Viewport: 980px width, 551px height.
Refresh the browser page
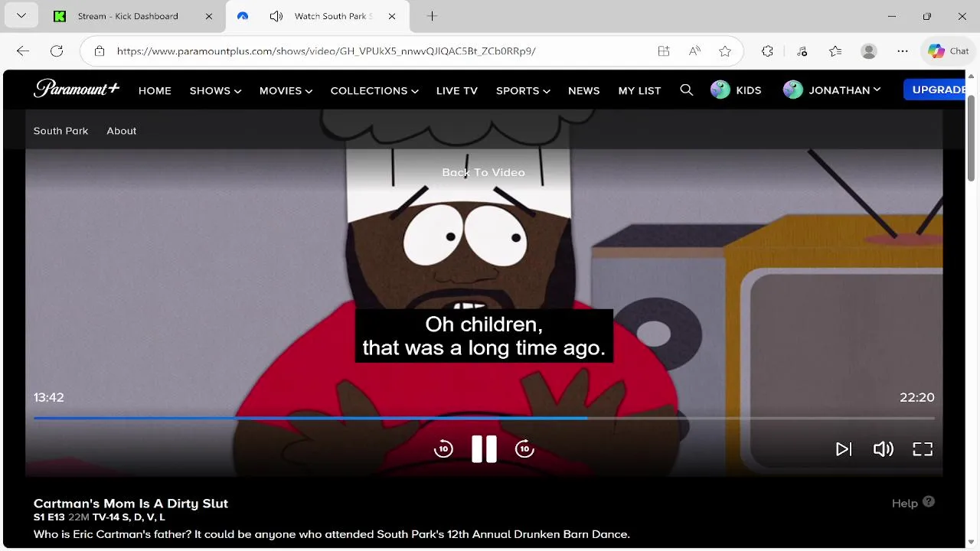click(x=57, y=51)
